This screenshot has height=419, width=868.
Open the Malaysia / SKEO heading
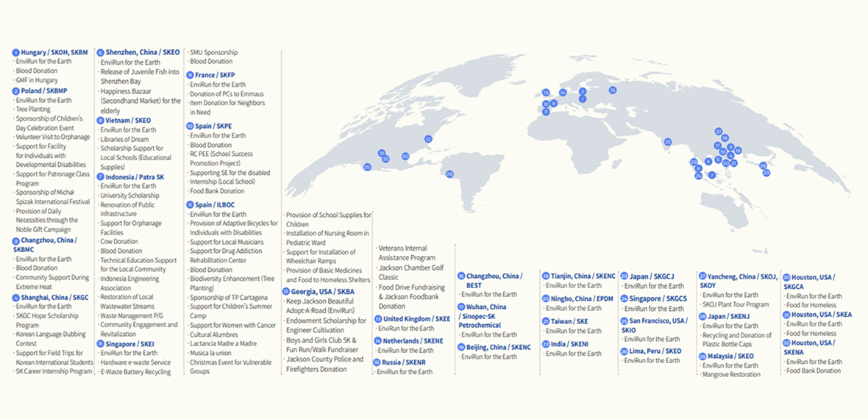click(x=730, y=356)
